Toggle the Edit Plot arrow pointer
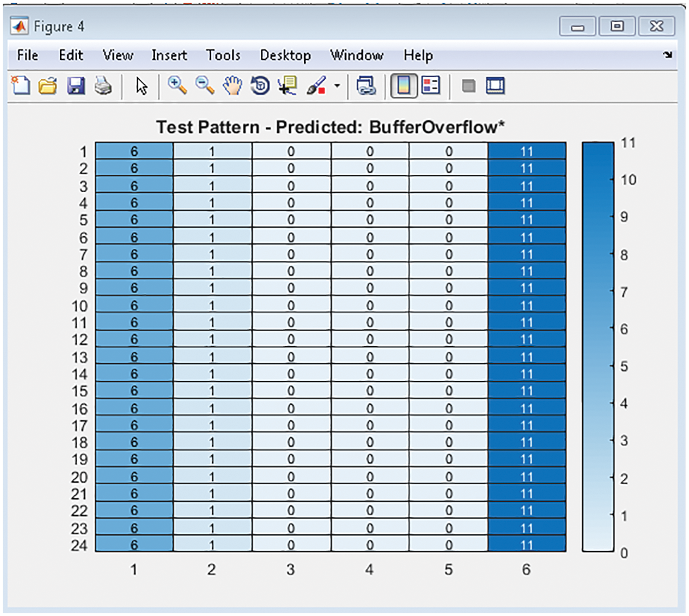The image size is (689, 616). pyautogui.click(x=142, y=86)
